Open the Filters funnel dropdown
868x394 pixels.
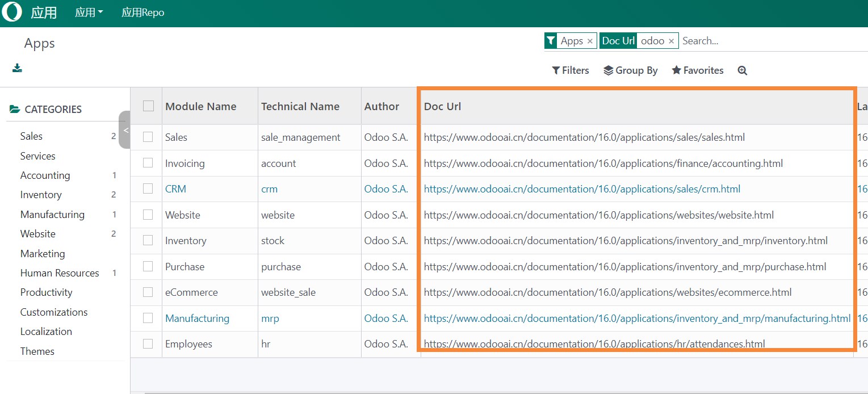(x=571, y=70)
